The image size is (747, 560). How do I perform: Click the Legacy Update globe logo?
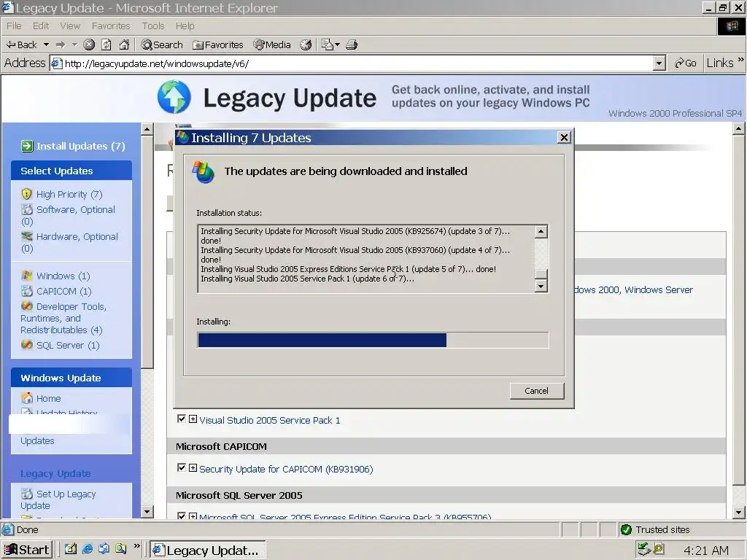coord(174,97)
